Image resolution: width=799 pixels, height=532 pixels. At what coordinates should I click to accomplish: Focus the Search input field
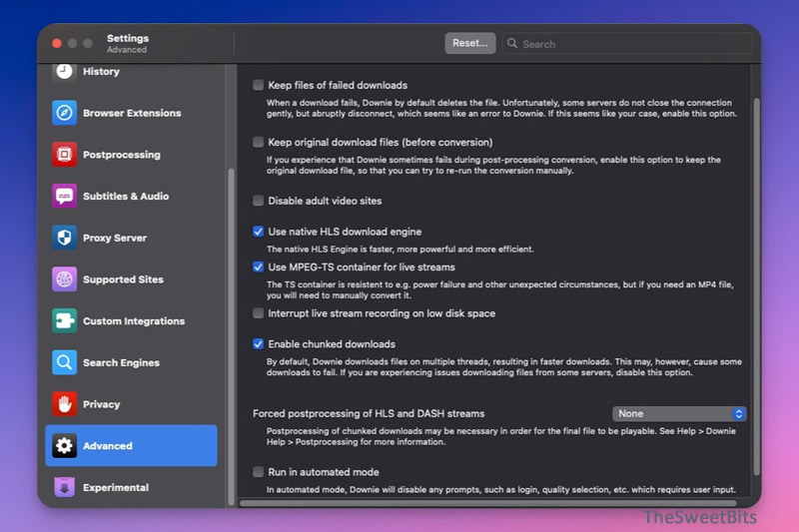pos(627,44)
